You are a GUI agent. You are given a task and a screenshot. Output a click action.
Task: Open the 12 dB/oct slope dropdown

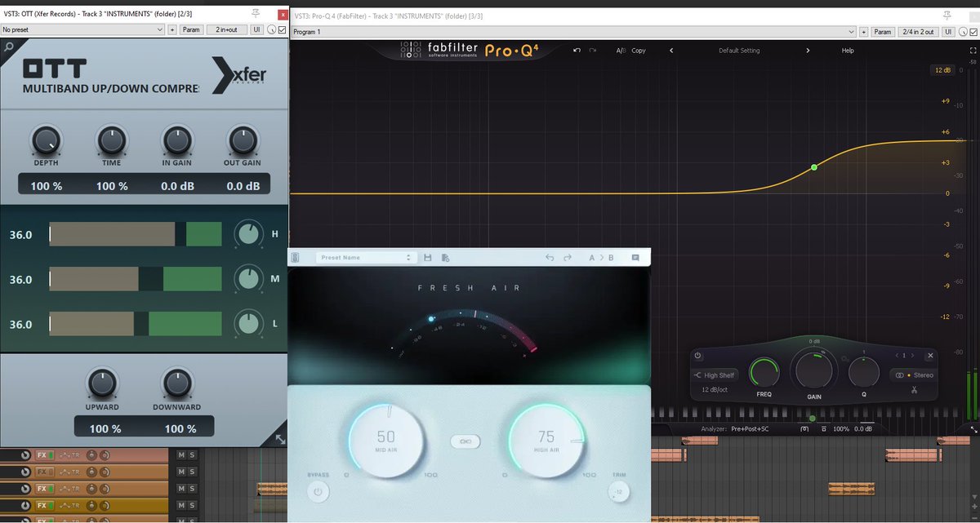715,390
